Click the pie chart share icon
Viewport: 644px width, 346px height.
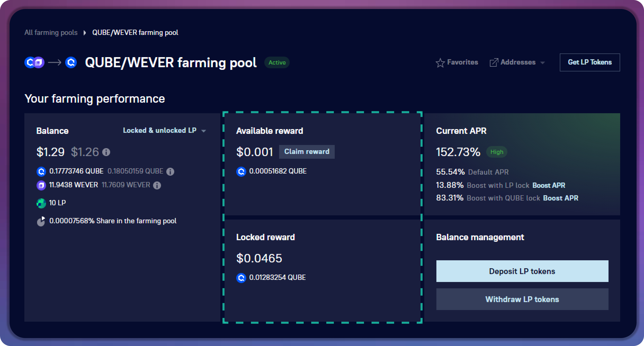click(41, 221)
